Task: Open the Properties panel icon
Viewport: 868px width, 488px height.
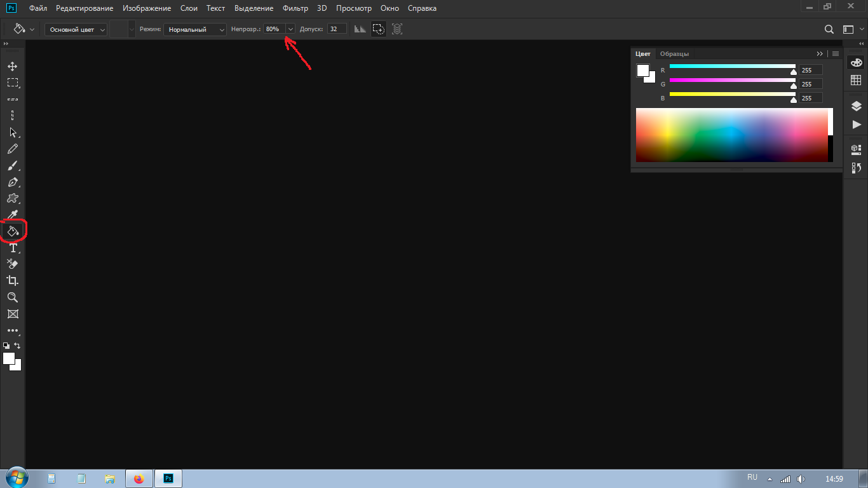Action: pos(856,150)
